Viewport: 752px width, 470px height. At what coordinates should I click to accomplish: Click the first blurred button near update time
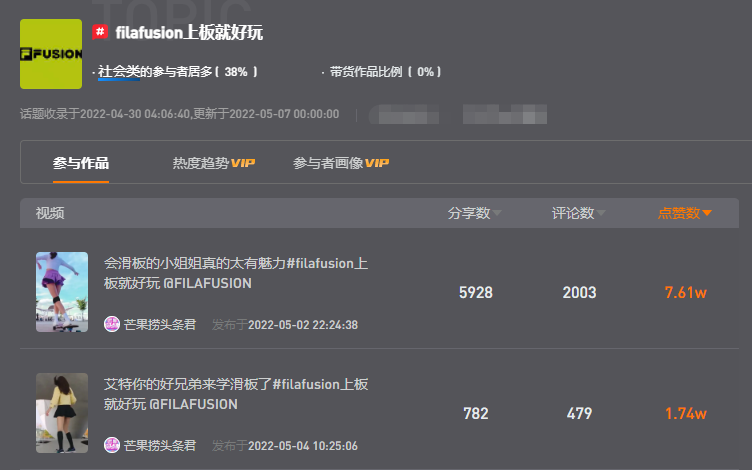[x=404, y=115]
